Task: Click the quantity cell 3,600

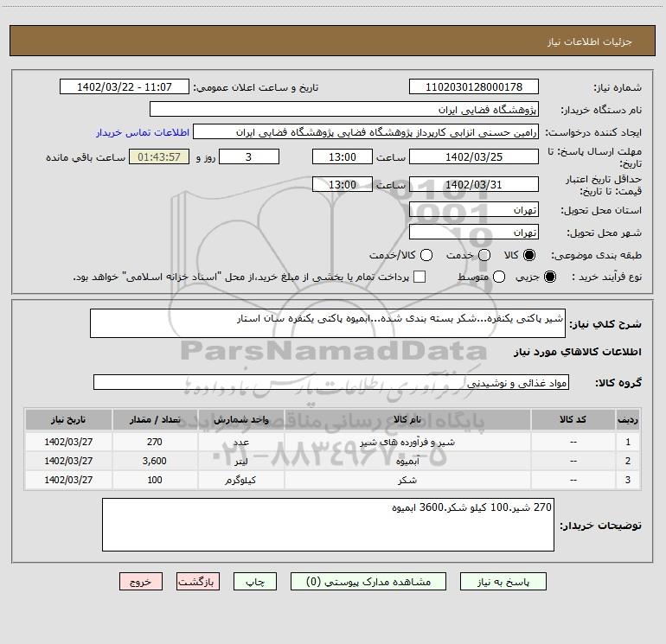Action: point(155,461)
